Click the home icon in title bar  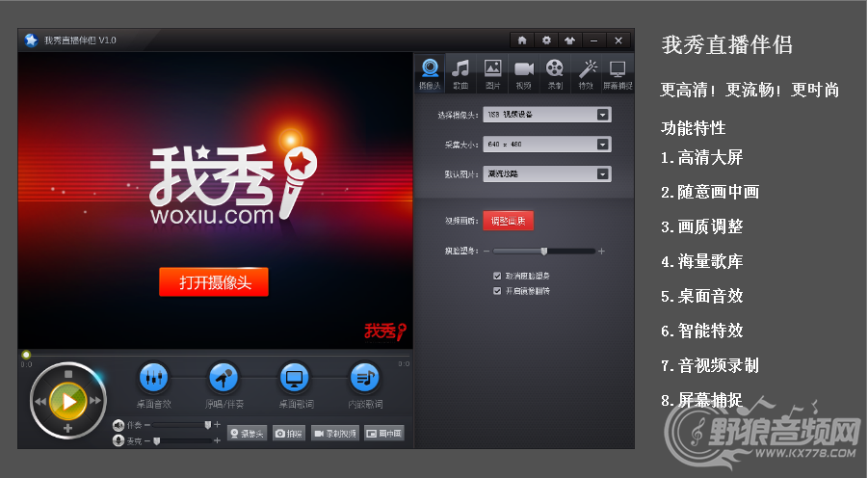(x=522, y=40)
